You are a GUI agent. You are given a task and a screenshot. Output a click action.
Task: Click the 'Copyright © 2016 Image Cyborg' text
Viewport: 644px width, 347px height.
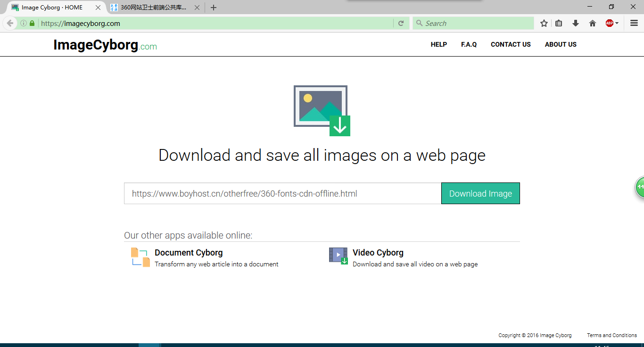click(535, 335)
